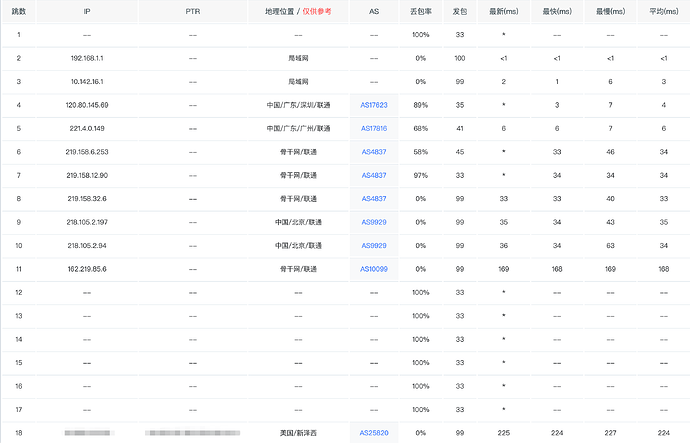
Task: Click the 丢包率 column header
Action: [x=421, y=11]
